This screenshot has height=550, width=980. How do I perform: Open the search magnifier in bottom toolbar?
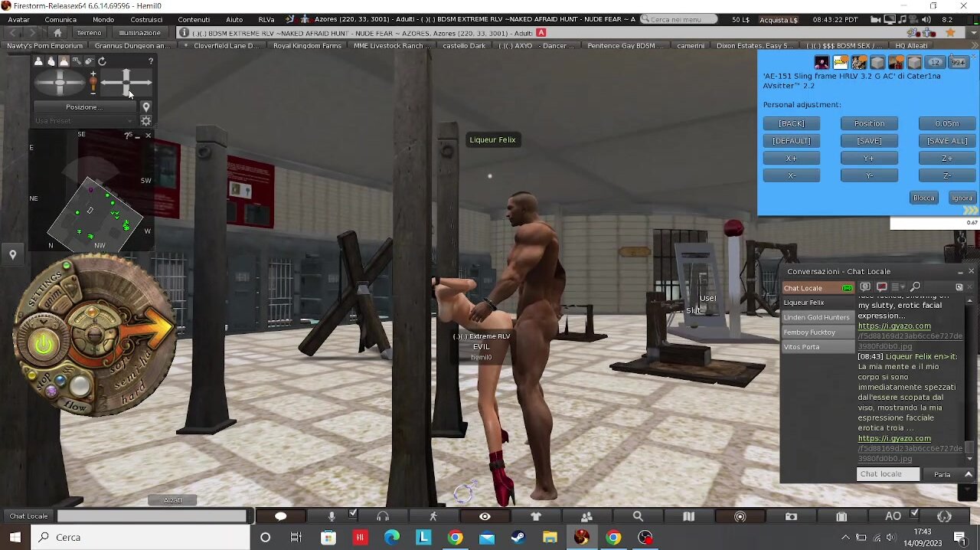coord(638,516)
